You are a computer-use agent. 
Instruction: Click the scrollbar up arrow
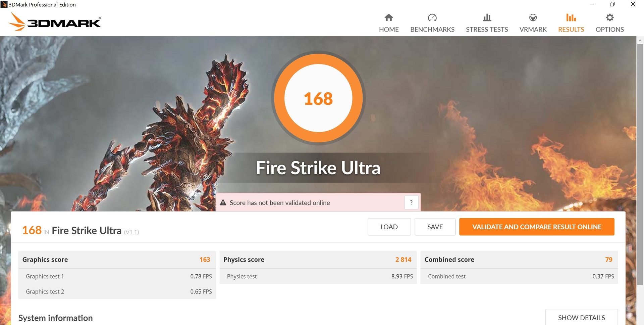click(x=640, y=40)
